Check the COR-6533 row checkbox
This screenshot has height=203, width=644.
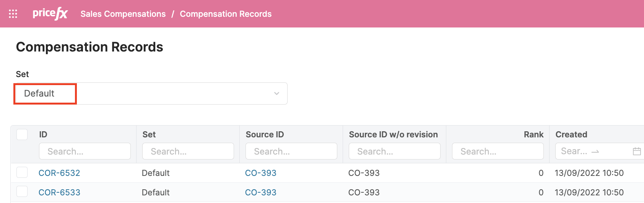pos(22,192)
